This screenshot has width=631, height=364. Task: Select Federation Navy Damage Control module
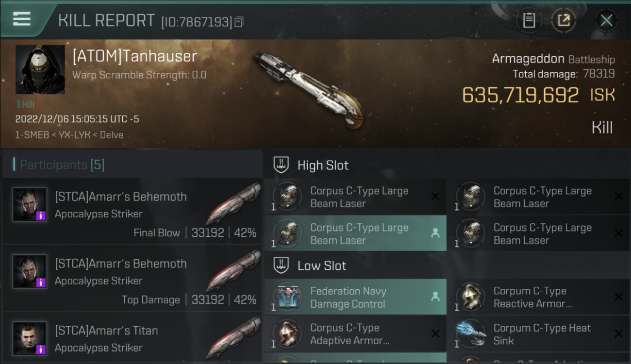[x=355, y=298]
